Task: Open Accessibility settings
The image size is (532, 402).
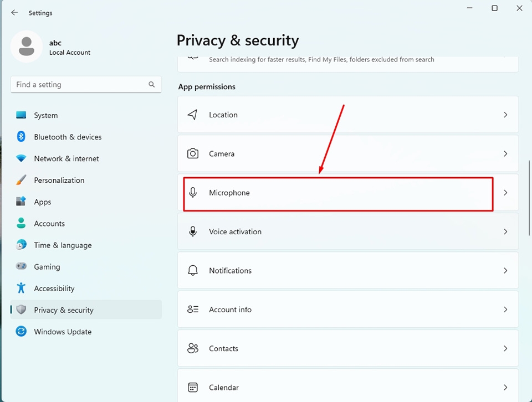Action: click(86, 288)
